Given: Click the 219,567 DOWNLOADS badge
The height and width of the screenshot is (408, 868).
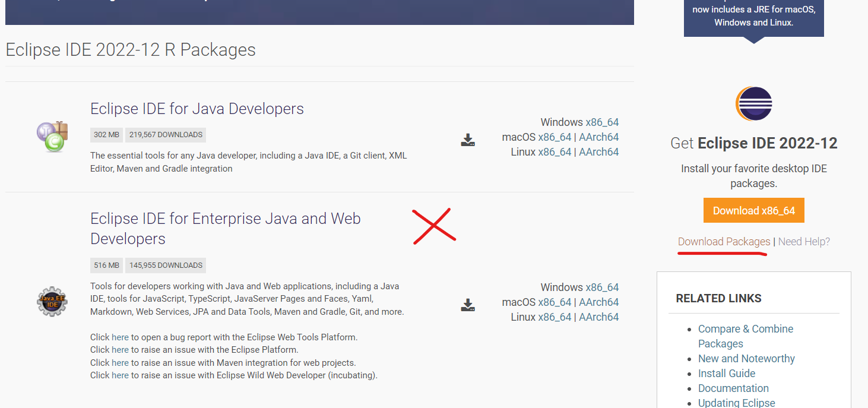Looking at the screenshot, I should [166, 135].
